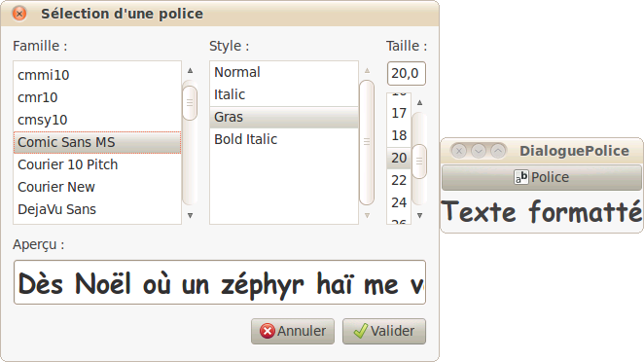644x362 pixels.
Task: Select size 18 in Taille list
Action: coord(399,135)
